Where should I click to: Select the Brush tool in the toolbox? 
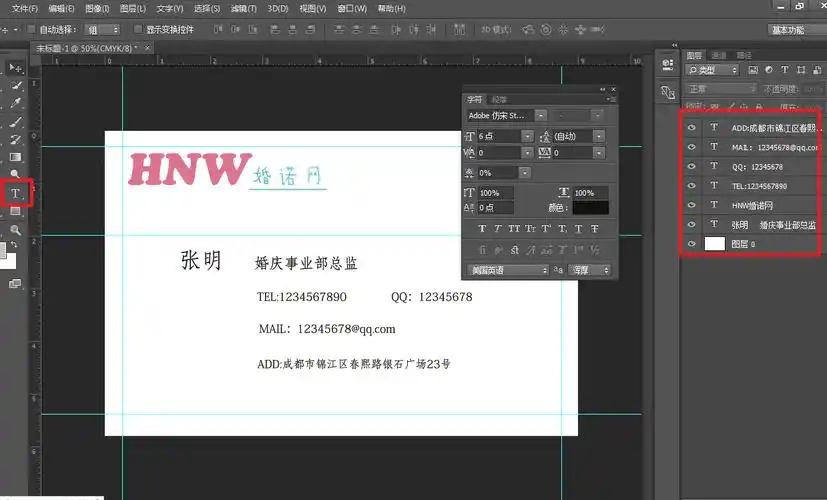pos(16,122)
